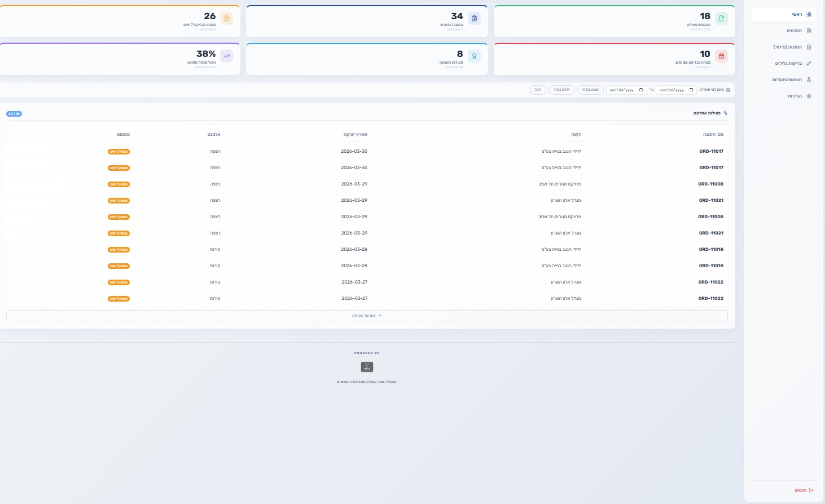
Task: Click purple trend icon on the 38% card
Action: (x=227, y=56)
